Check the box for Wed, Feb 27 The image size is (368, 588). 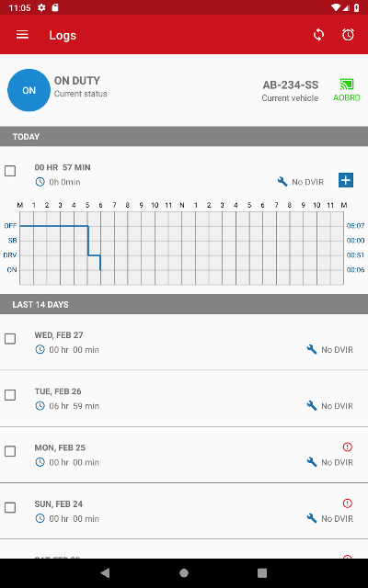10,339
